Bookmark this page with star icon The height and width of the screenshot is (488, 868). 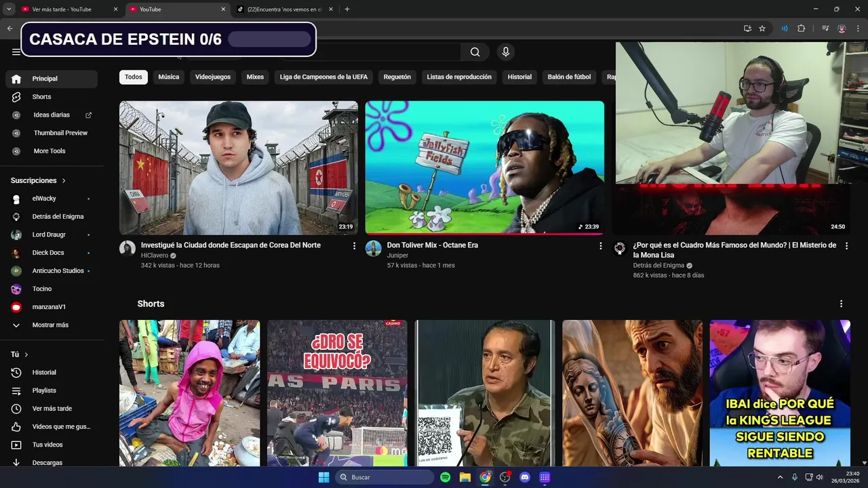pos(762,28)
